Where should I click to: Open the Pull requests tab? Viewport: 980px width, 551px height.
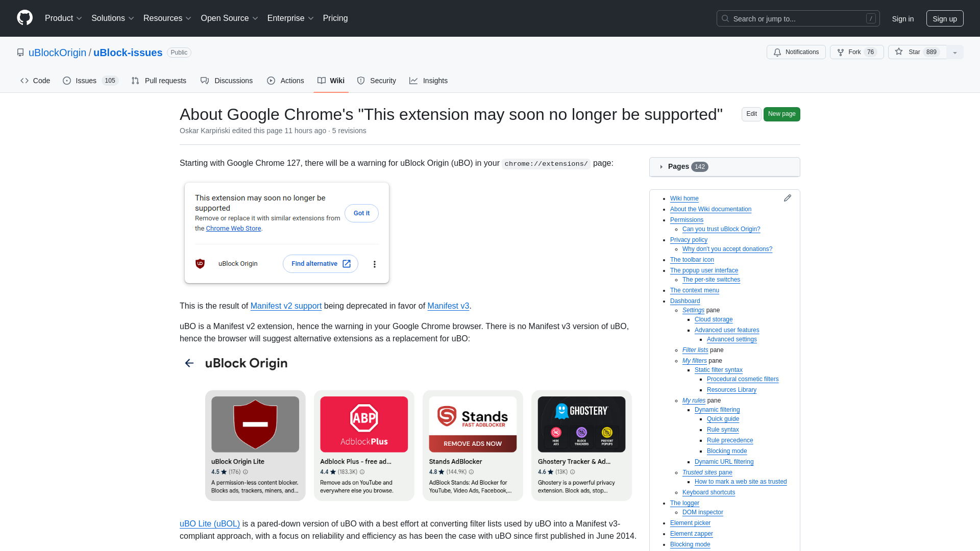pyautogui.click(x=159, y=81)
